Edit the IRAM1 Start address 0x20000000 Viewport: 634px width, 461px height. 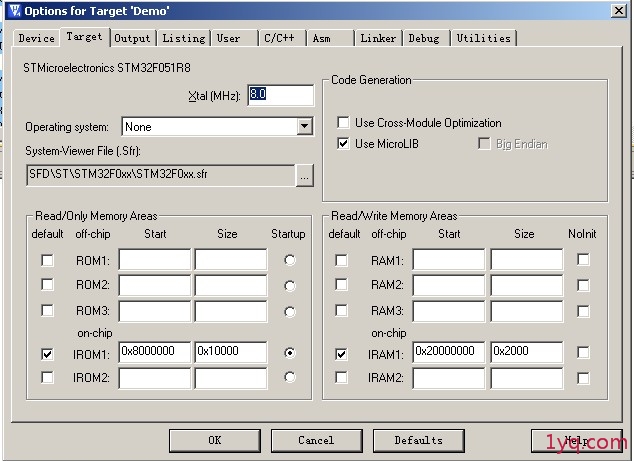448,352
